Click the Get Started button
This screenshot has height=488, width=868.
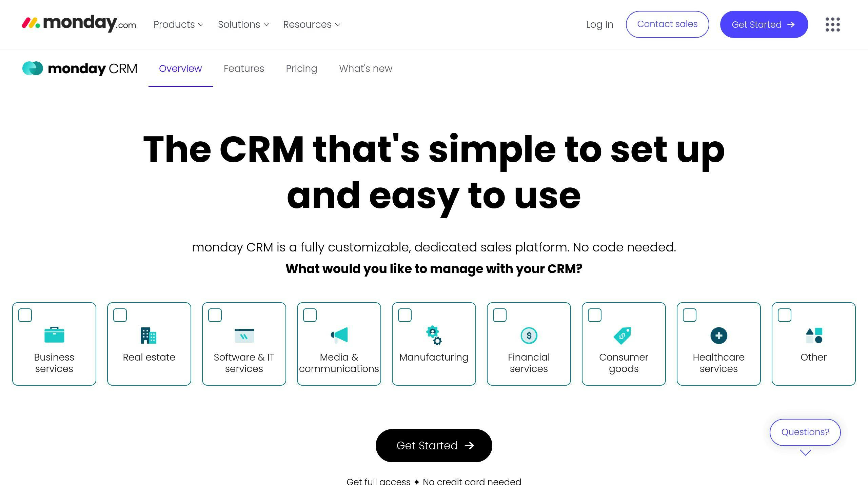434,445
